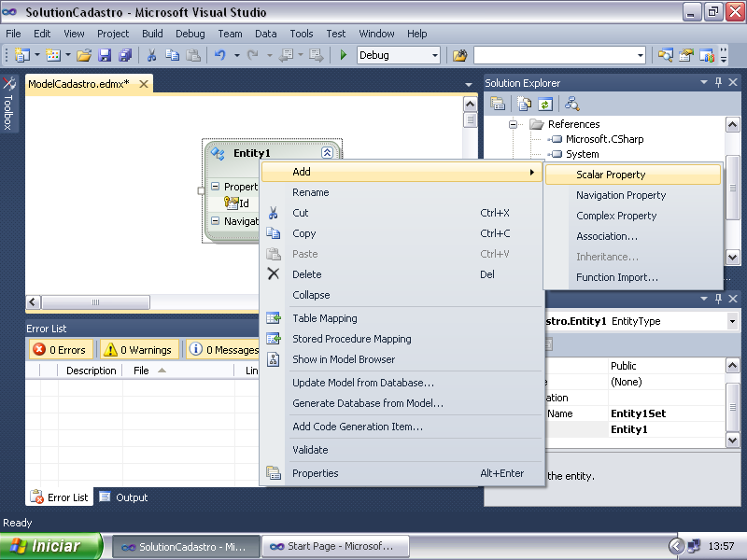747x560 pixels.
Task: Open the Debug configuration dropdown
Action: [x=434, y=55]
